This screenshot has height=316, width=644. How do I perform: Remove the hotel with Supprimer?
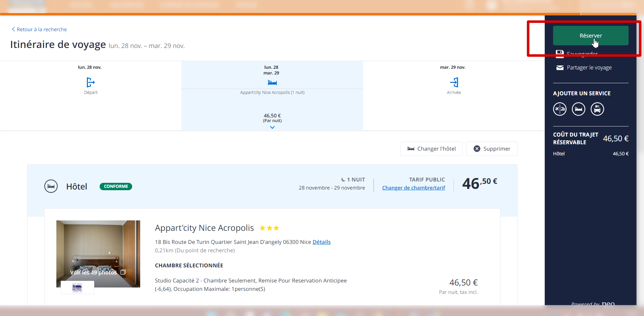[x=492, y=149]
